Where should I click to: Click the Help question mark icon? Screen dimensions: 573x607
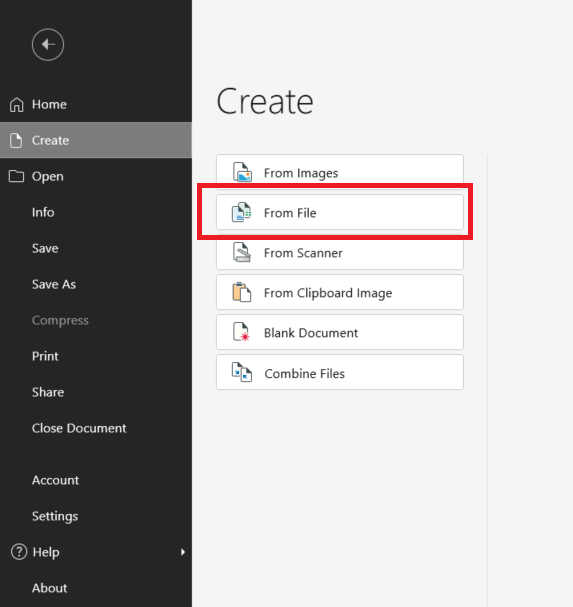click(x=19, y=552)
